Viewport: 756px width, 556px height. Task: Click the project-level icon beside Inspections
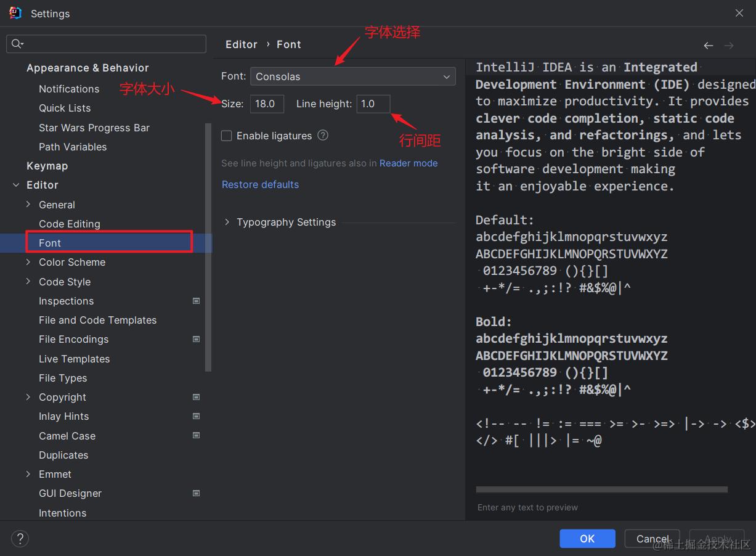197,301
